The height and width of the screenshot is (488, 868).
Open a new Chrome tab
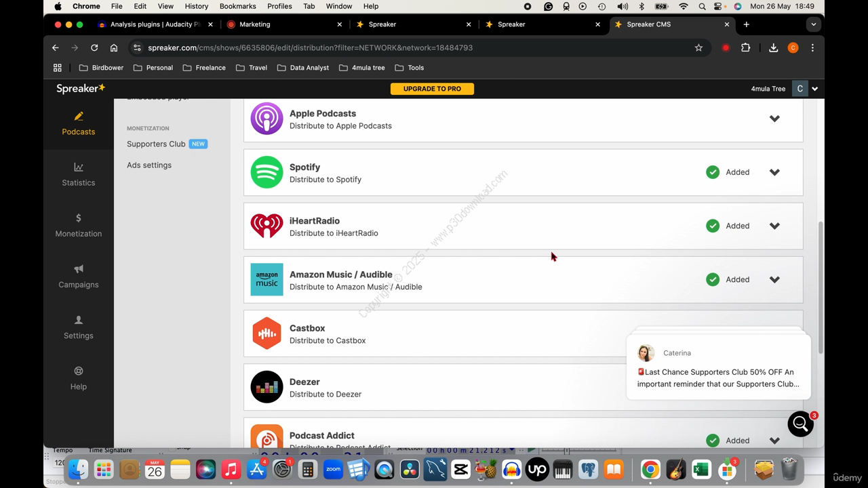(746, 24)
